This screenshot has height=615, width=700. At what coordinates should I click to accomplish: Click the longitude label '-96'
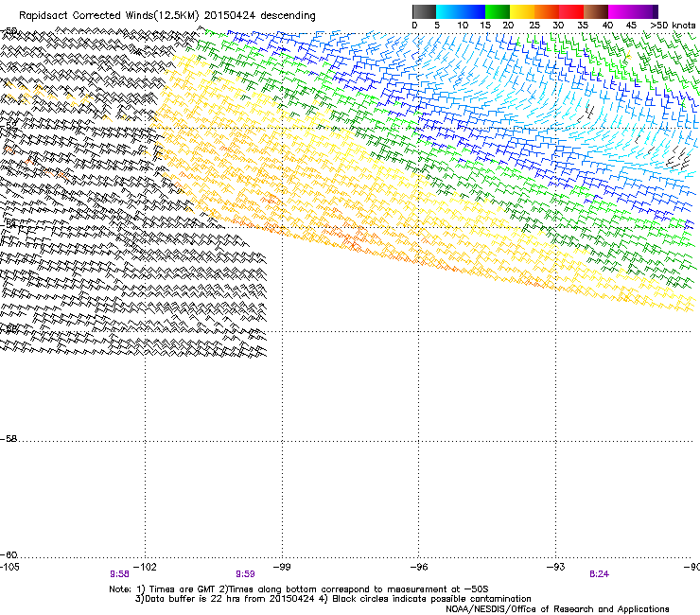click(x=419, y=567)
